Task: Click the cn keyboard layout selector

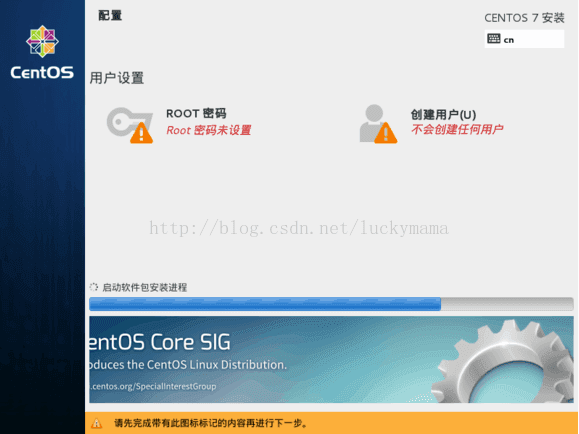Action: point(524,39)
